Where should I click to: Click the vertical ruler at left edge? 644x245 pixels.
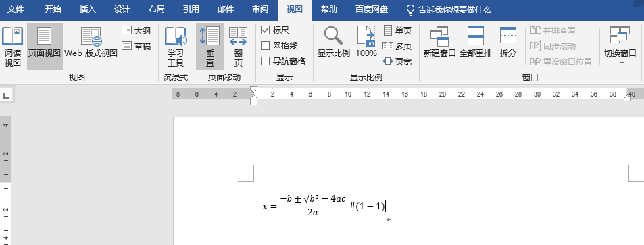coord(5,181)
